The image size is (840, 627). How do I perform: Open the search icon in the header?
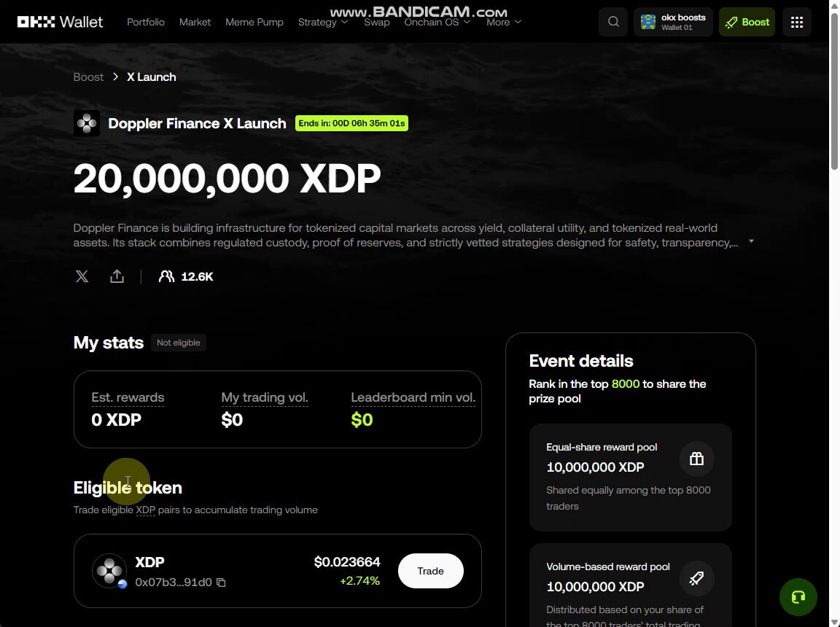(x=613, y=22)
